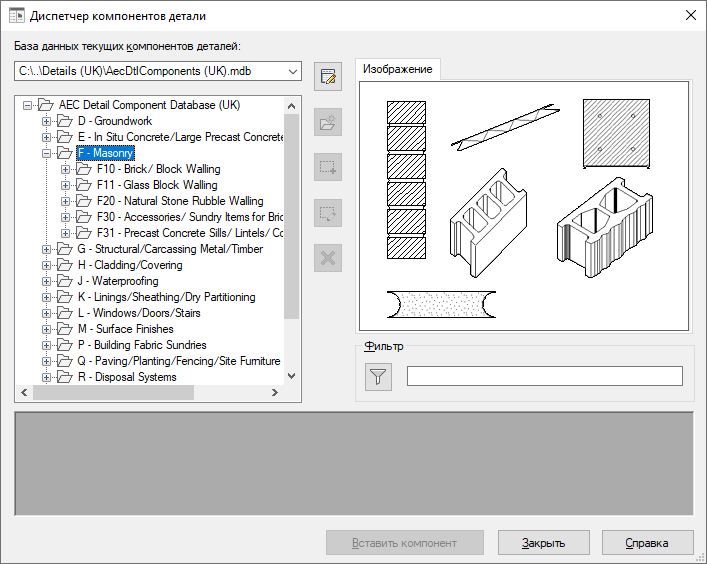Expand F31 - Precast Concrete Sills node
Image resolution: width=707 pixels, height=564 pixels.
(65, 234)
